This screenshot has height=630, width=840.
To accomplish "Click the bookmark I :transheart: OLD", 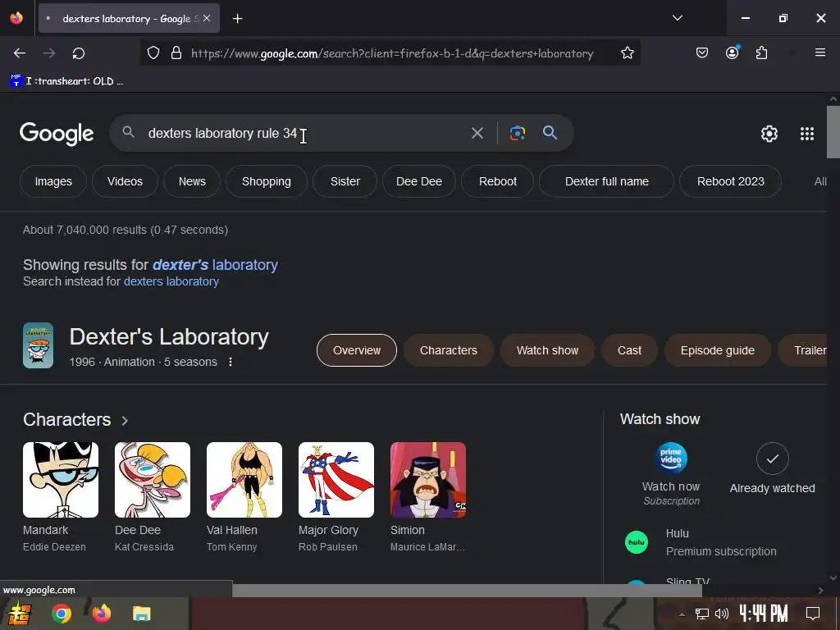I will [66, 81].
